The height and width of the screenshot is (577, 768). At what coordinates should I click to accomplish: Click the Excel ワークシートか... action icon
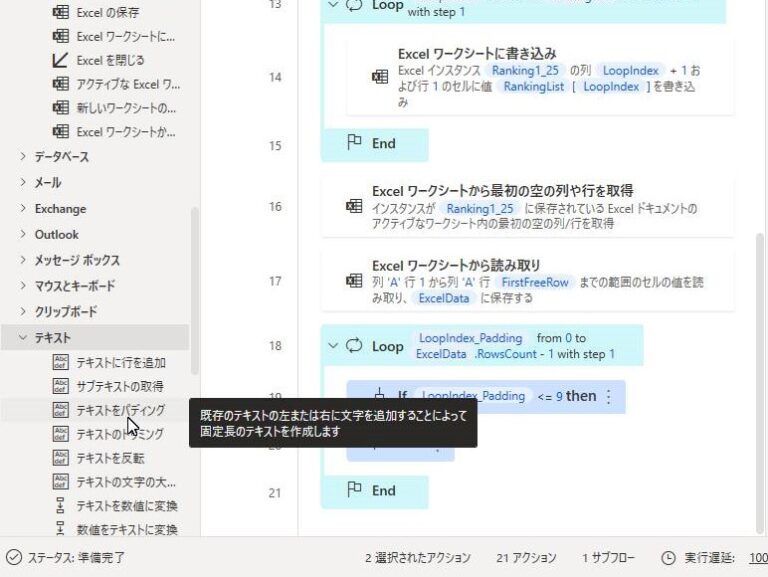[60, 131]
